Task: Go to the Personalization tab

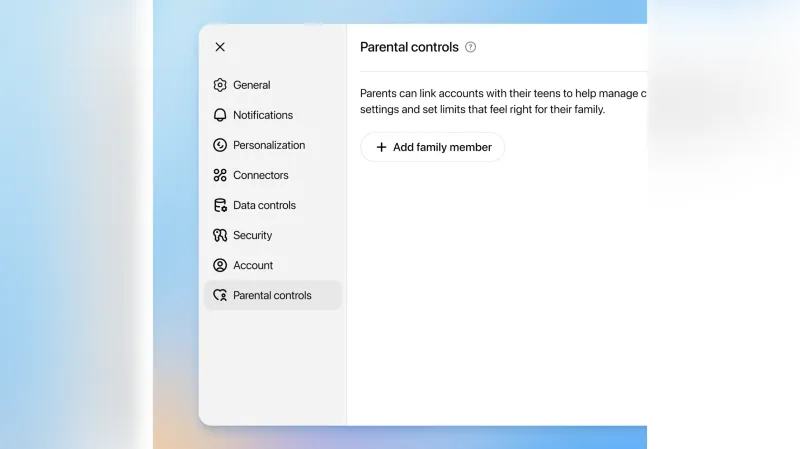Action: pyautogui.click(x=273, y=145)
